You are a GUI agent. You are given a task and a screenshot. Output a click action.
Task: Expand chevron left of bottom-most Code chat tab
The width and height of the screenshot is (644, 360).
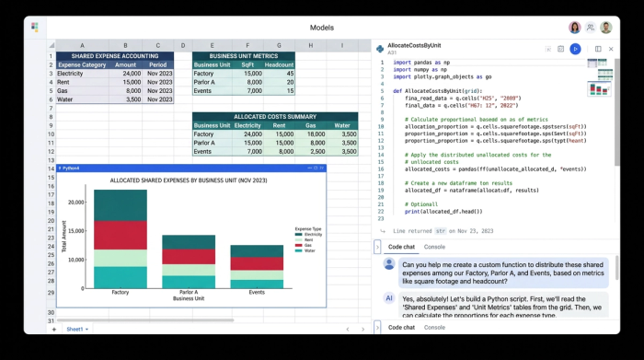click(377, 328)
